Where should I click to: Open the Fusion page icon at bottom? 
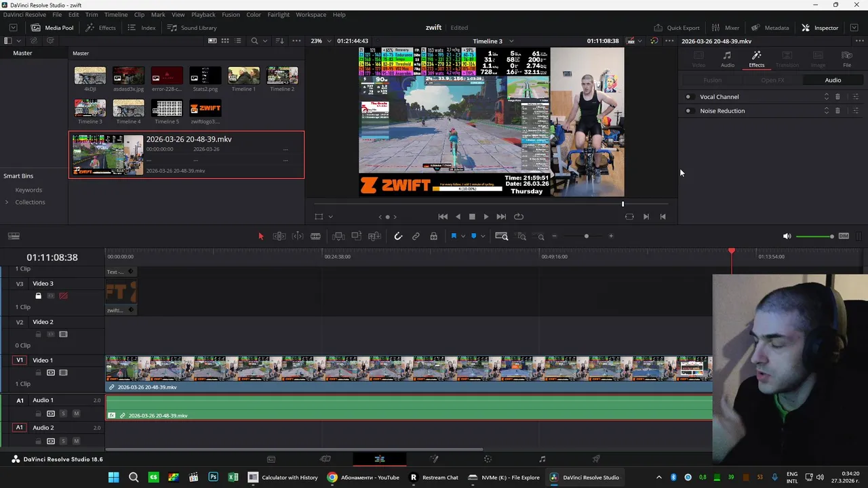(x=433, y=459)
